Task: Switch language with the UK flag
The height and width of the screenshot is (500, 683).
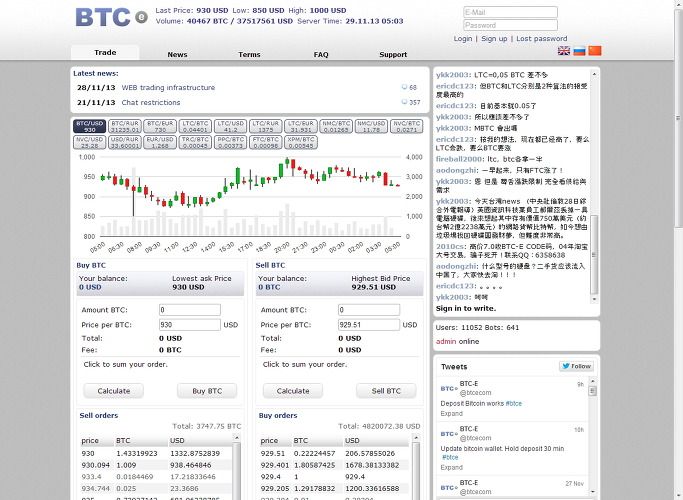Action: 564,51
